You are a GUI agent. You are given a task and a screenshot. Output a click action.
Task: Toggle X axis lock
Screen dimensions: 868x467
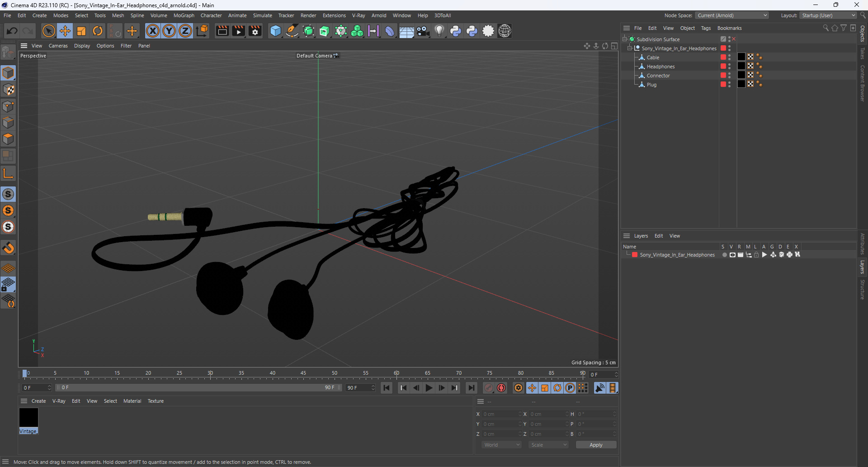tap(153, 31)
